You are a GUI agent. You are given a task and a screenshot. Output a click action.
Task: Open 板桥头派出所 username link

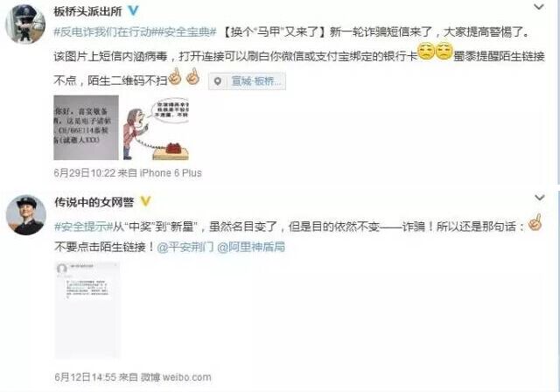point(87,11)
